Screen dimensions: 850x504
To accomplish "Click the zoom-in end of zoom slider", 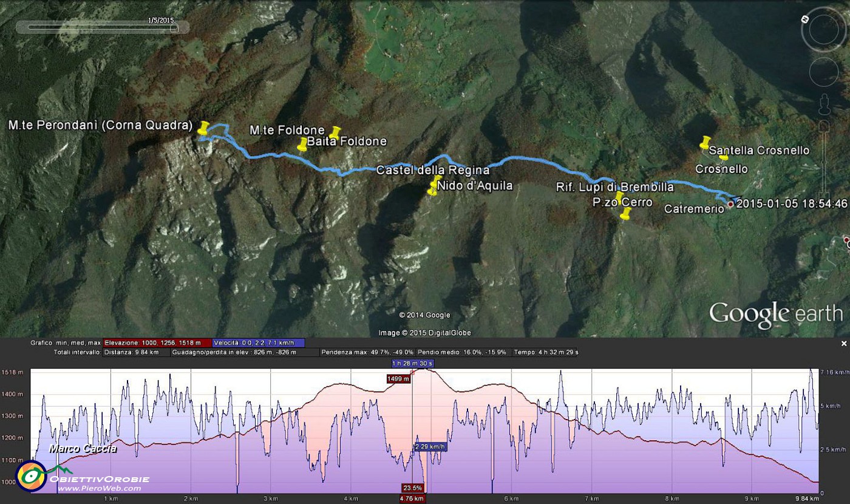I will click(824, 127).
